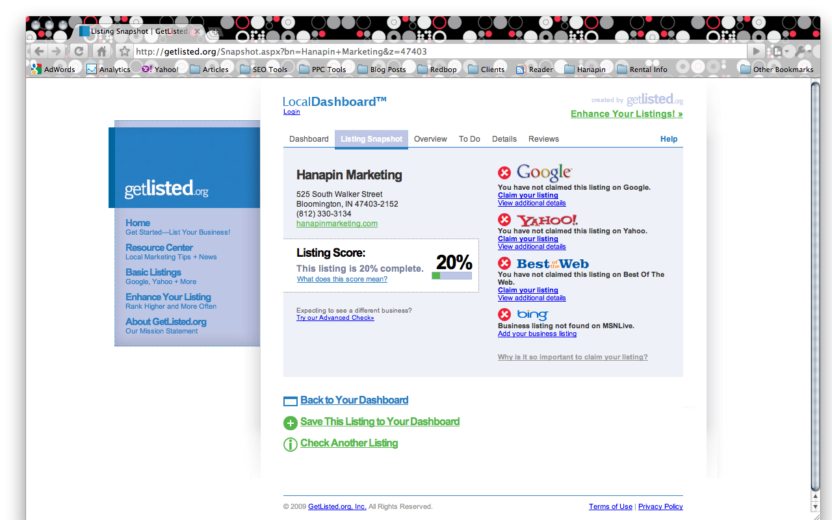
Task: View additional details for Yahoo
Action: [532, 247]
